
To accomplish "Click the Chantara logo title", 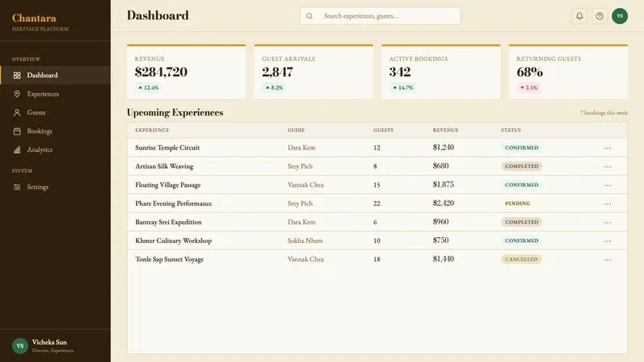I will pyautogui.click(x=34, y=18).
